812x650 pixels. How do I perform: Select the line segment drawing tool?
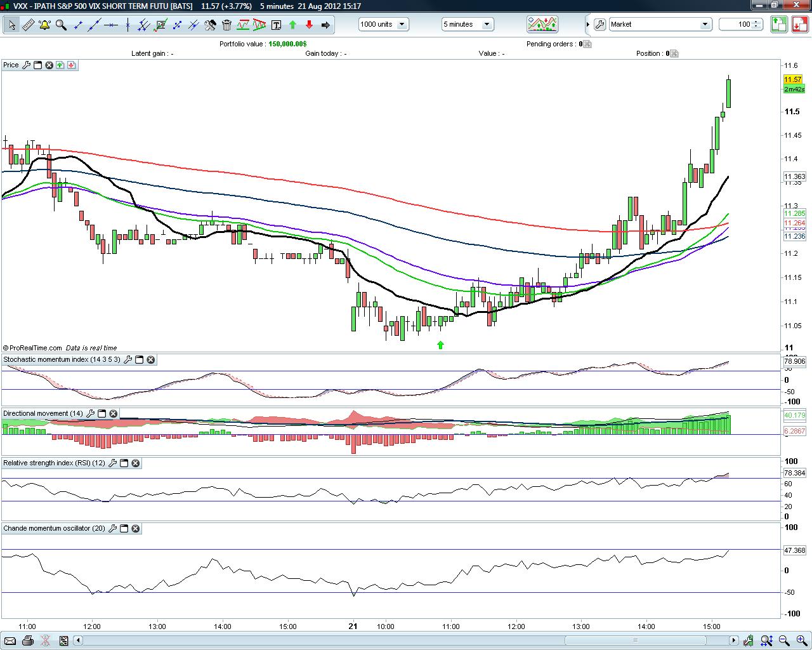(x=78, y=25)
